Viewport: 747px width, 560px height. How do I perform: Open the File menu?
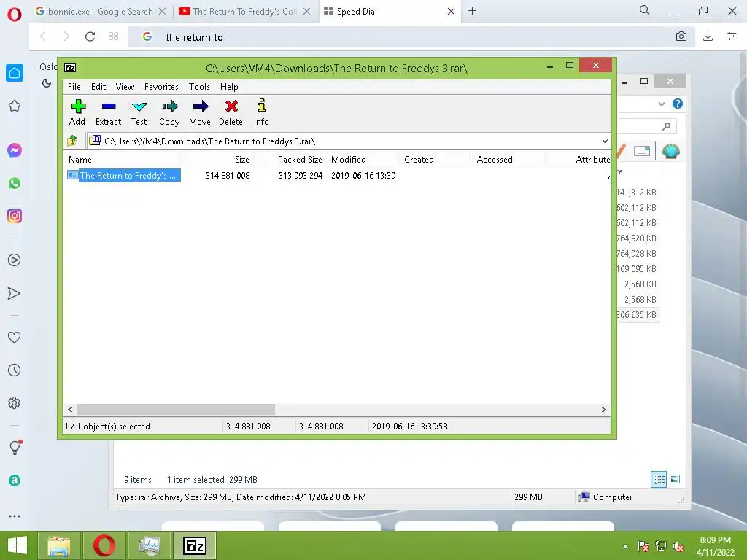tap(74, 87)
